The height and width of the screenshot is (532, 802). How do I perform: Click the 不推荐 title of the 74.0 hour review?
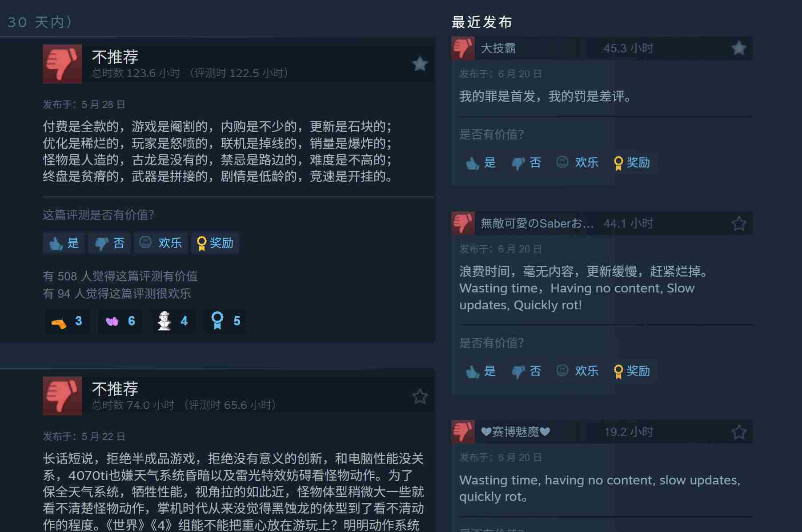tap(115, 389)
